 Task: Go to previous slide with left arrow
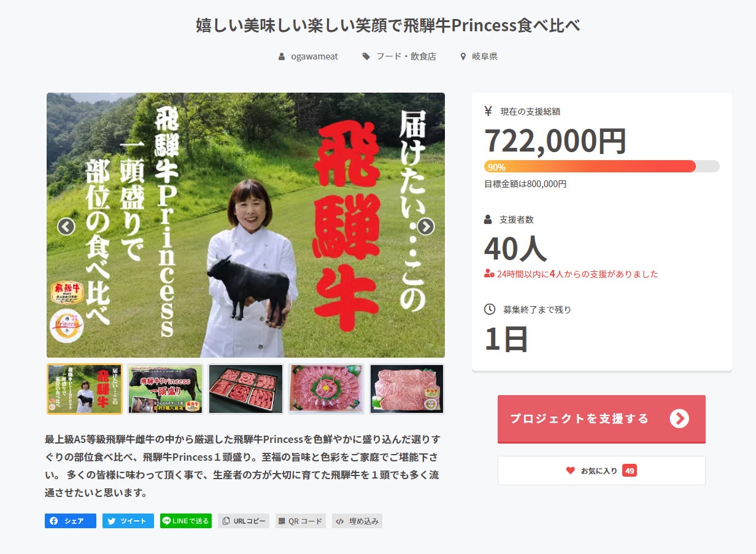coord(66,226)
